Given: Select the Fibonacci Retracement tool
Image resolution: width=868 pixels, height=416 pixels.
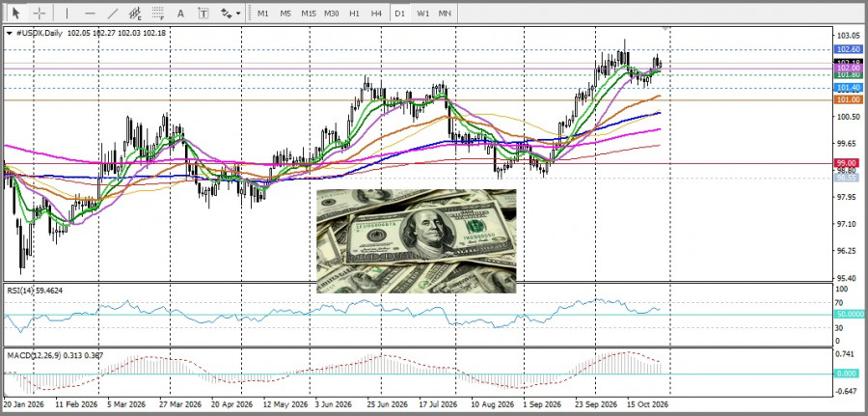Looking at the screenshot, I should coord(158,13).
